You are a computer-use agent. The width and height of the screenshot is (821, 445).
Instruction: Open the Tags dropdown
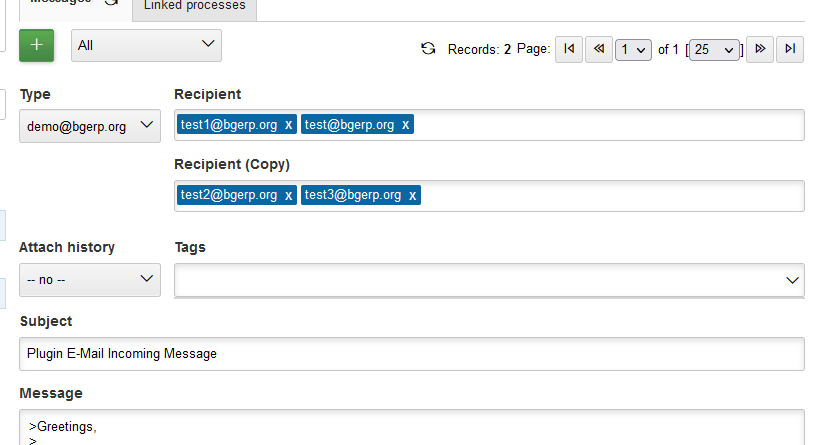(489, 280)
